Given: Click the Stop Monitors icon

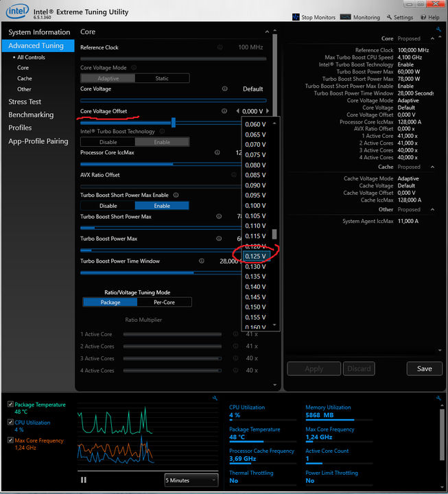Looking at the screenshot, I should click(296, 17).
